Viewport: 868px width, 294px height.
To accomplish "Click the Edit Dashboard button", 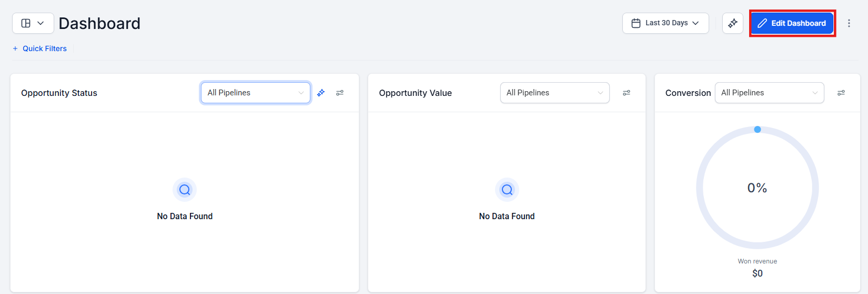I will pos(792,23).
